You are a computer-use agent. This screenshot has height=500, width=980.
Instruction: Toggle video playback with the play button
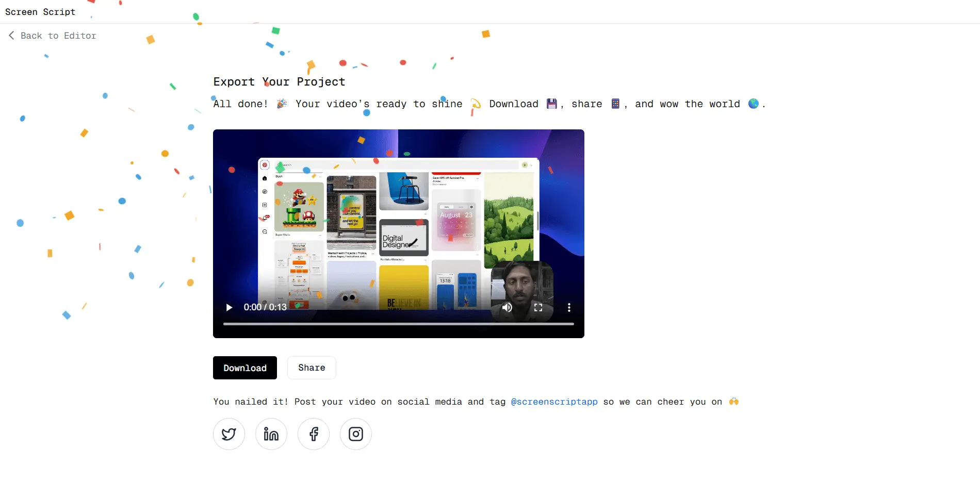click(x=228, y=307)
